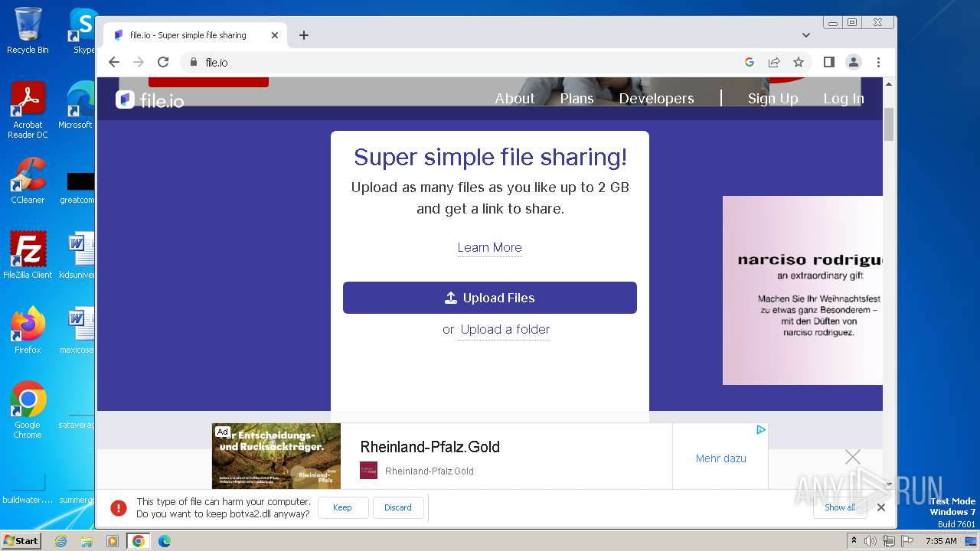
Task: Click the file.io logo
Action: tap(150, 99)
